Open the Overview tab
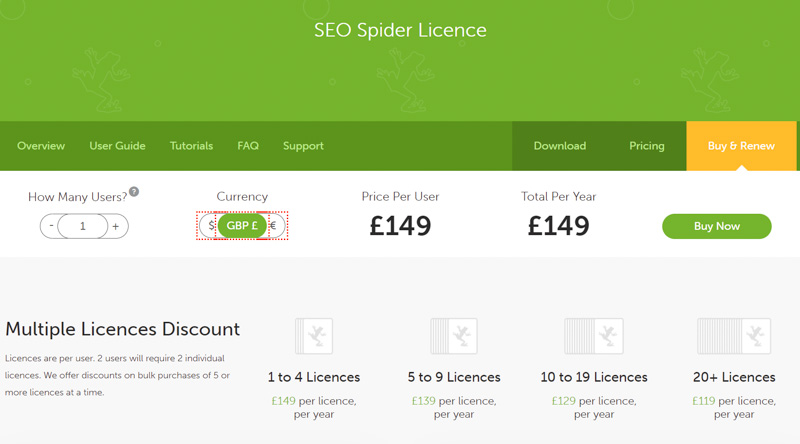 tap(41, 146)
